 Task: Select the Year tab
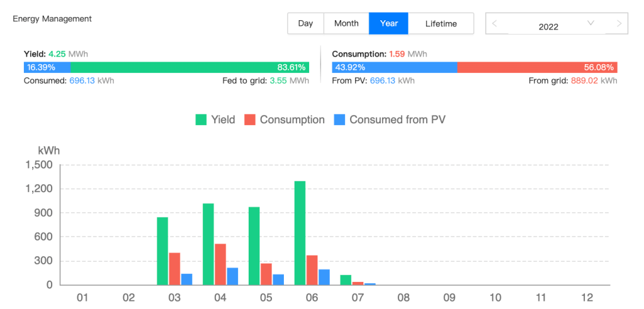coord(389,23)
